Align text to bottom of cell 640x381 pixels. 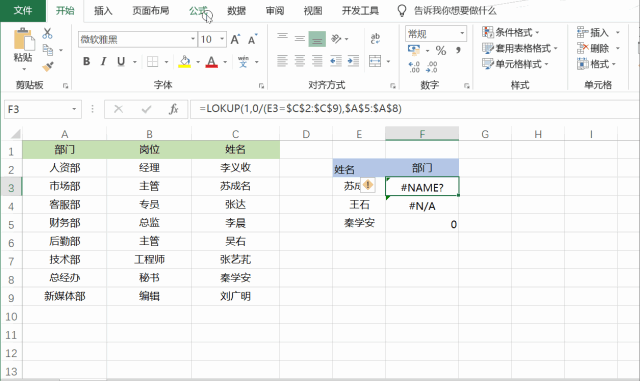(317, 39)
